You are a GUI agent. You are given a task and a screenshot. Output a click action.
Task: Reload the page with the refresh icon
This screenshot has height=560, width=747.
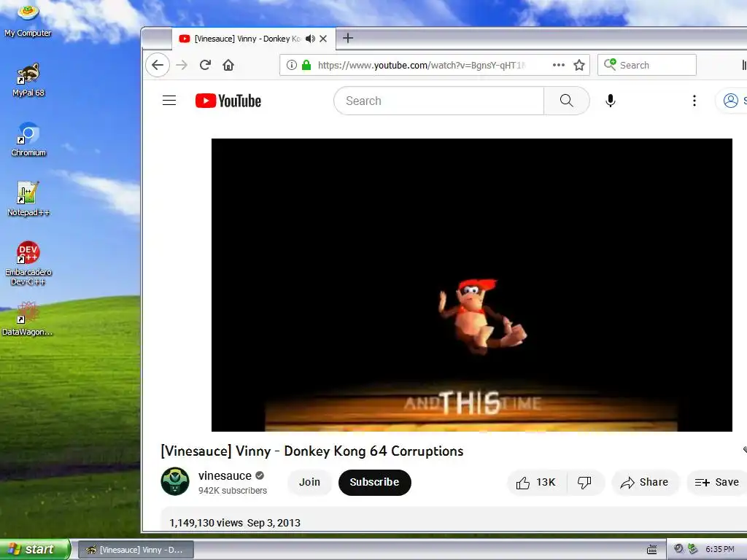click(205, 65)
